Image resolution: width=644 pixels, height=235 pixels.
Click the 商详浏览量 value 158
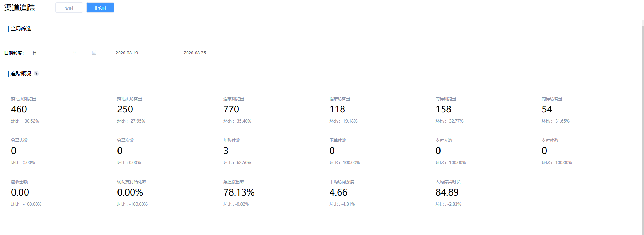443,109
